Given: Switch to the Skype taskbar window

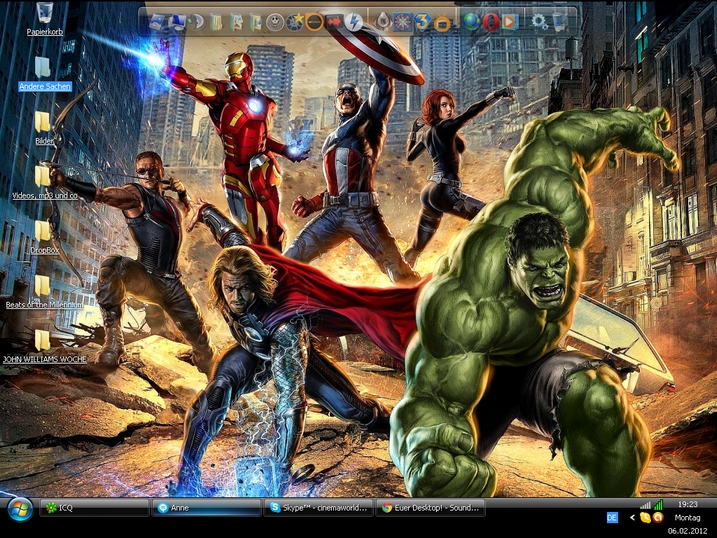Looking at the screenshot, I should pos(318,508).
